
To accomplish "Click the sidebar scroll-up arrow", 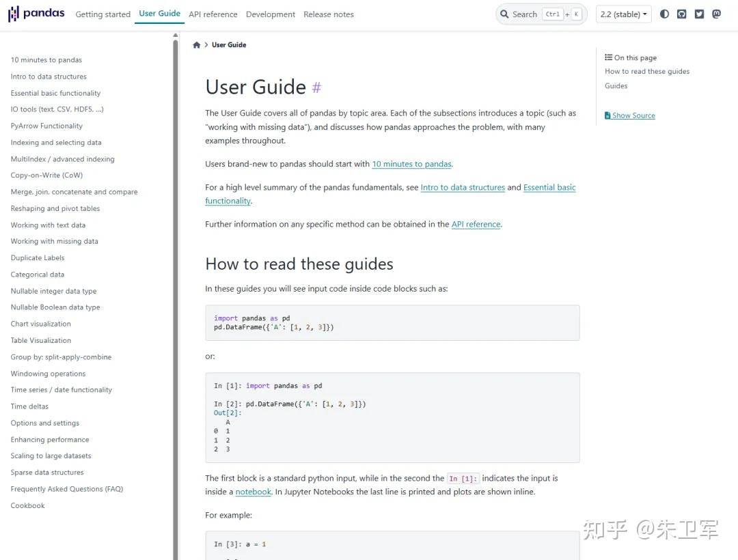I will 176,35.
